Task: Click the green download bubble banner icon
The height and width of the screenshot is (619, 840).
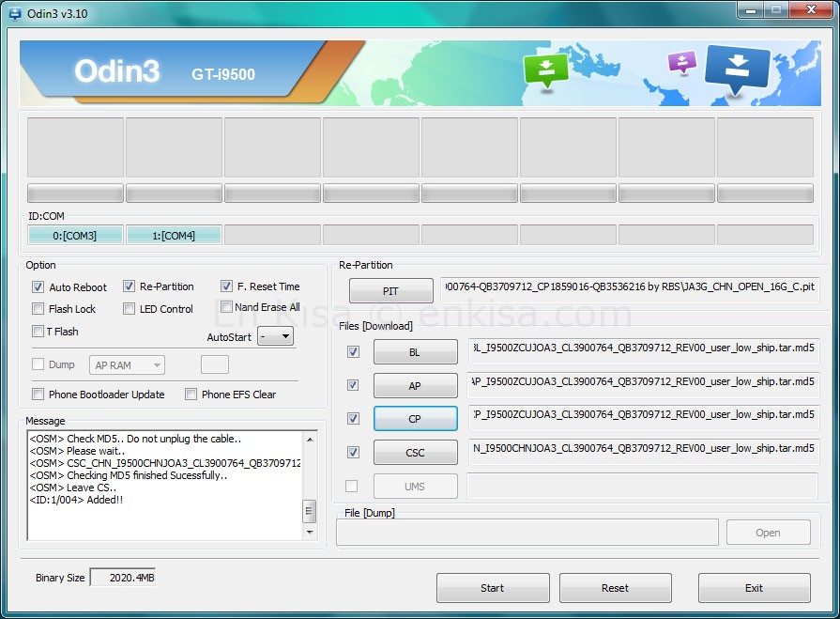Action: coord(546,70)
